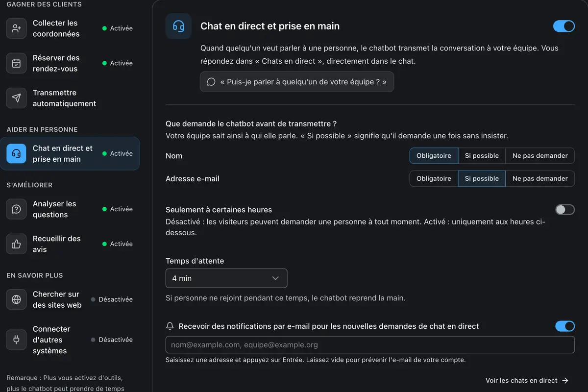Click the headset icon in the sidebar
Viewport: 588px width, 392px height.
[x=16, y=153]
